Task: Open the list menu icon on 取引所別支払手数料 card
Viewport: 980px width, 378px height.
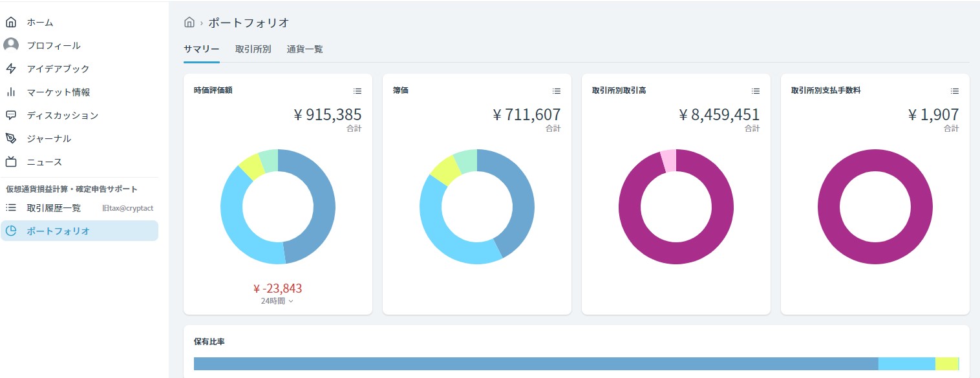Action: pyautogui.click(x=955, y=91)
